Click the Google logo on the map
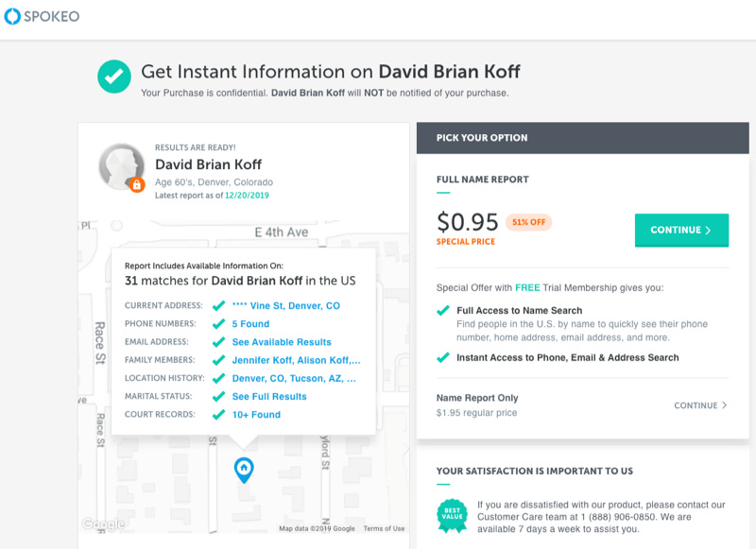Screen dimensions: 756x549 click(103, 523)
